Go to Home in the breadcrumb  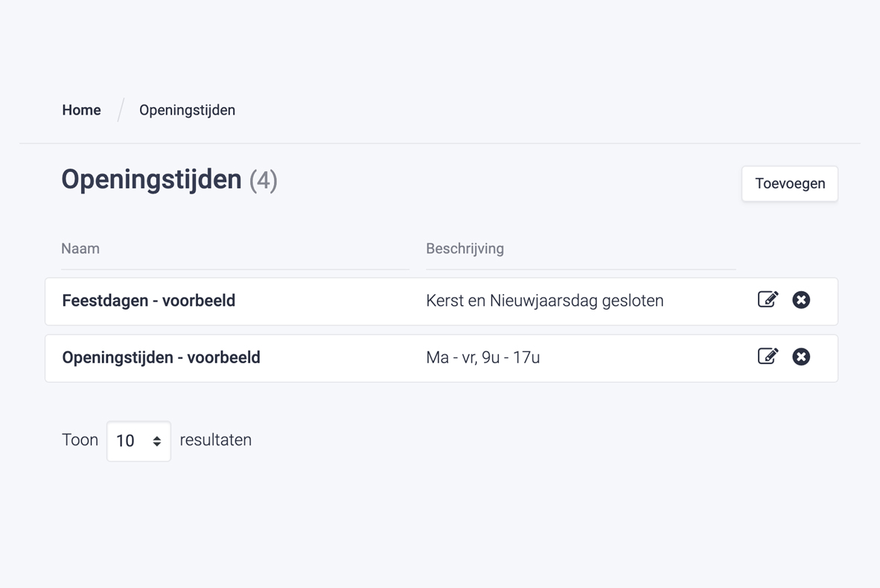click(x=81, y=110)
